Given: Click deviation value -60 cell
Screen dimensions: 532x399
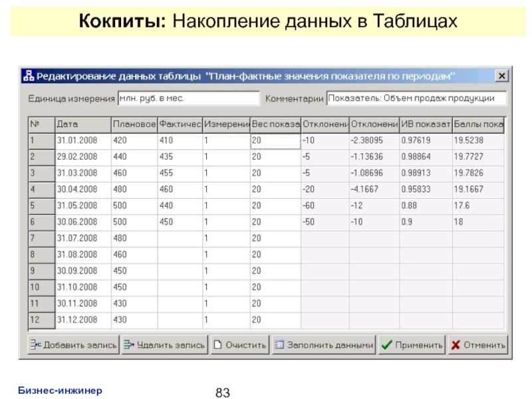Looking at the screenshot, I should 325,206.
